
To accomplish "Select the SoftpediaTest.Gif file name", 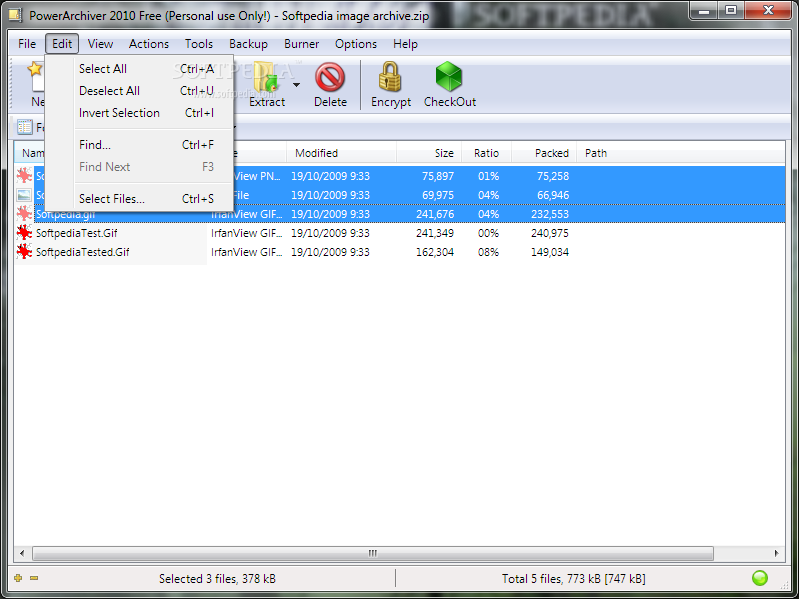I will point(76,233).
